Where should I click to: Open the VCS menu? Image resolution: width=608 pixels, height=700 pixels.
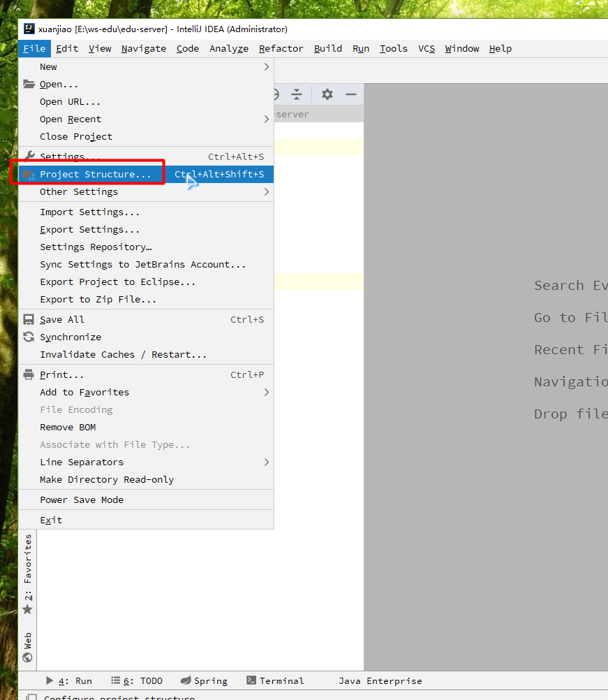click(x=427, y=49)
